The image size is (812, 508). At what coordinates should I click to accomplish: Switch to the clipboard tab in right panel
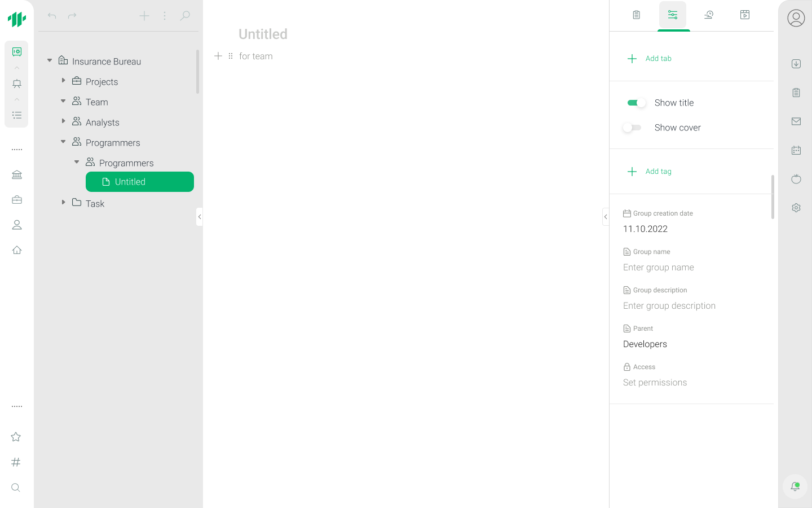(636, 15)
